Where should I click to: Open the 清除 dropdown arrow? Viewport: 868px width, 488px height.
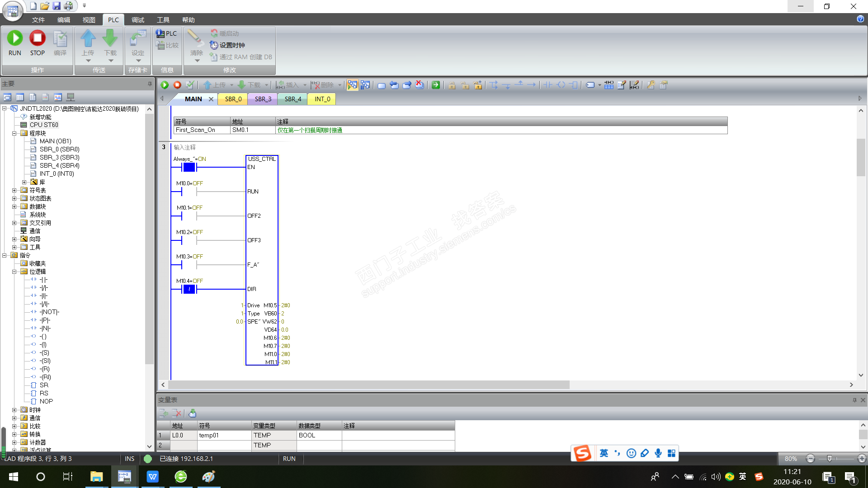197,61
